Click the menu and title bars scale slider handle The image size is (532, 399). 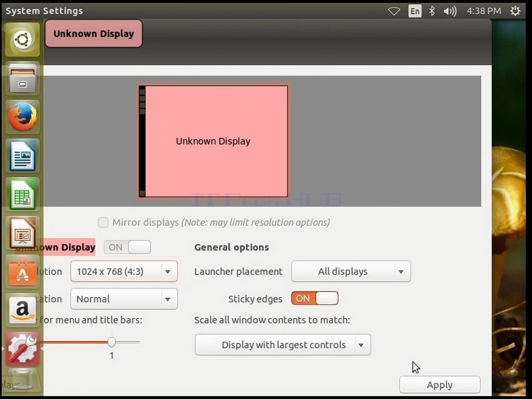(112, 342)
